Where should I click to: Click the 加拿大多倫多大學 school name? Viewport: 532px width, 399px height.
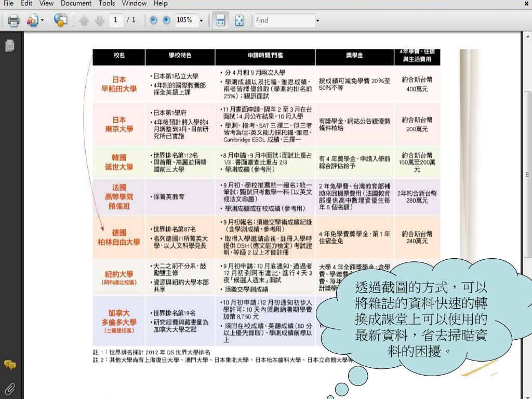(x=119, y=321)
